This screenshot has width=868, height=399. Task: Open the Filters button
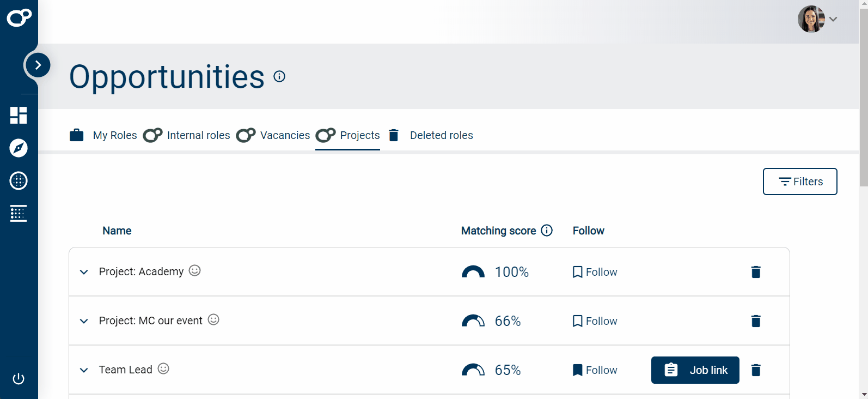pos(800,182)
